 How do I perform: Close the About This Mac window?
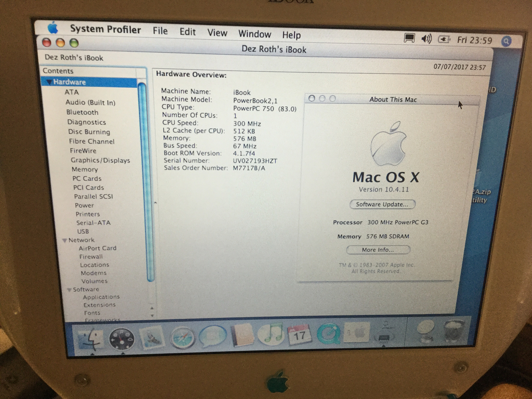click(x=312, y=98)
